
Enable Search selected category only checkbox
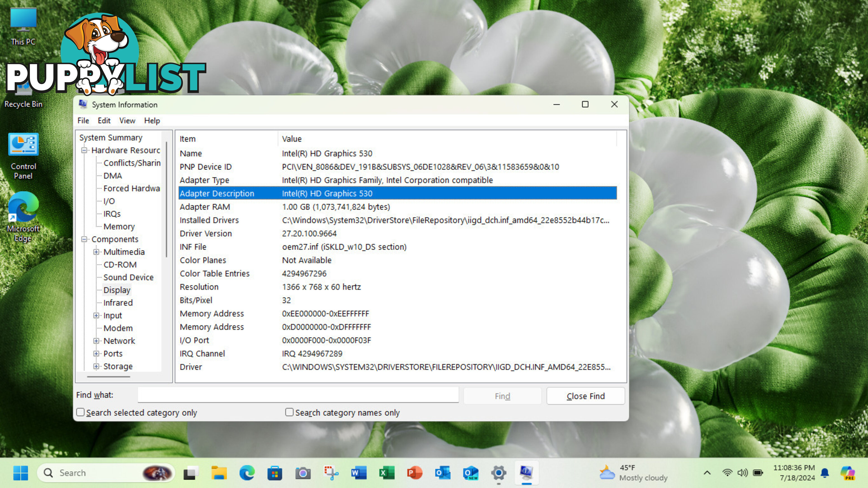(80, 412)
